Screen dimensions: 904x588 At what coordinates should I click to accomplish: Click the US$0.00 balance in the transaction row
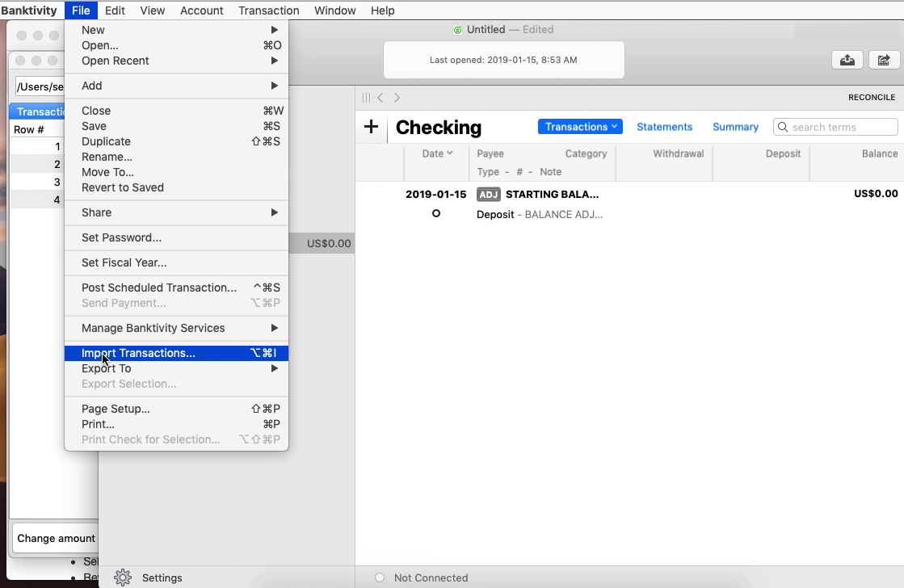point(876,194)
